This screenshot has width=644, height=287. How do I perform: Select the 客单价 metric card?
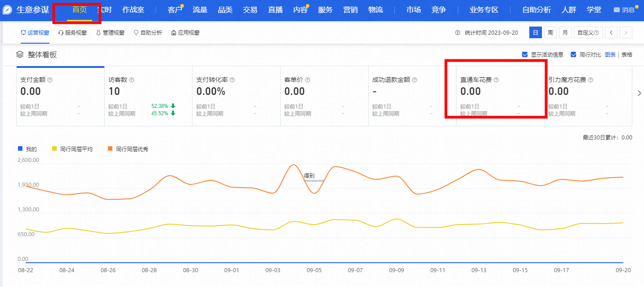[x=324, y=96]
